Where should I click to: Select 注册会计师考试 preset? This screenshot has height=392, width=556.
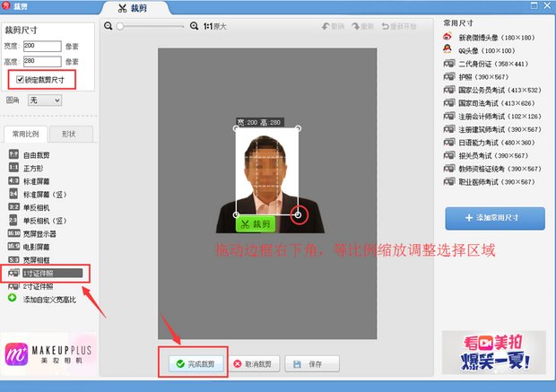[x=492, y=116]
